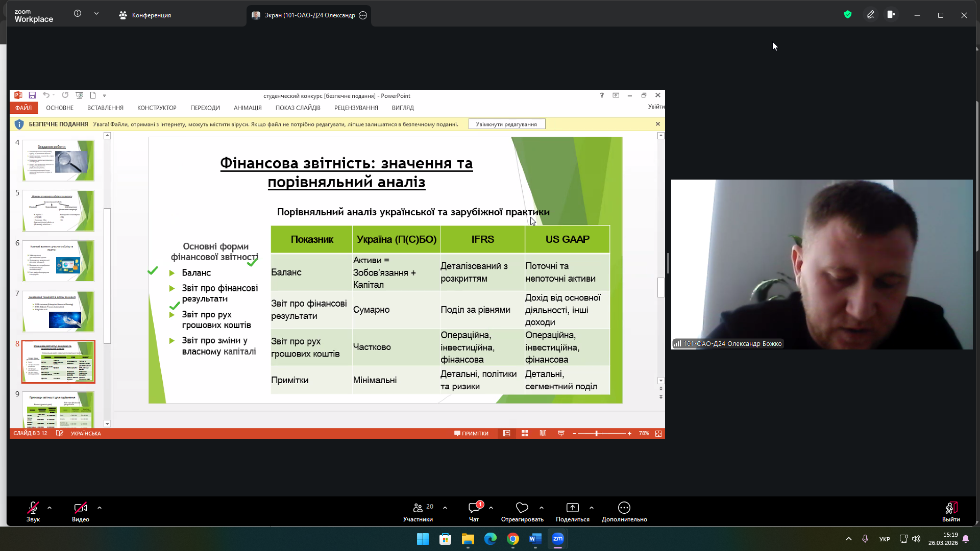Click the green shield encryption icon
This screenshot has height=551, width=980.
(x=848, y=15)
